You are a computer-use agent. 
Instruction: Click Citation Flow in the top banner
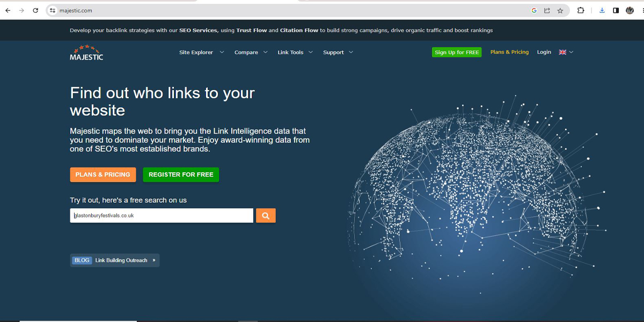tap(299, 31)
